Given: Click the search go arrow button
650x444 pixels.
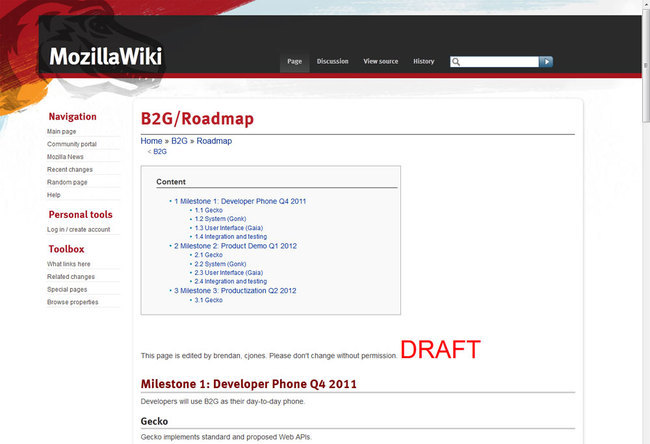Looking at the screenshot, I should coord(546,62).
